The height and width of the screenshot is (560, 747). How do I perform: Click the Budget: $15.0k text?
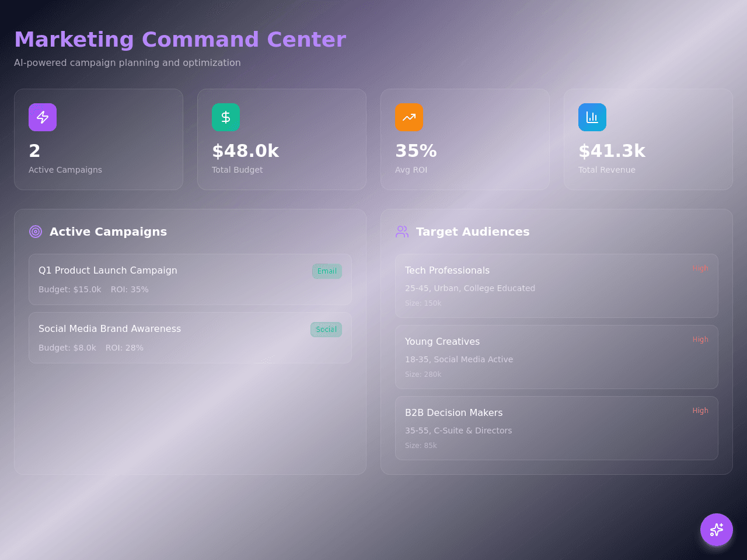point(70,289)
